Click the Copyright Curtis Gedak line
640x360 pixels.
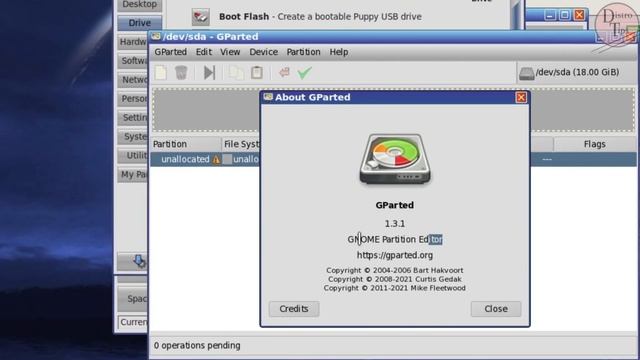point(395,279)
